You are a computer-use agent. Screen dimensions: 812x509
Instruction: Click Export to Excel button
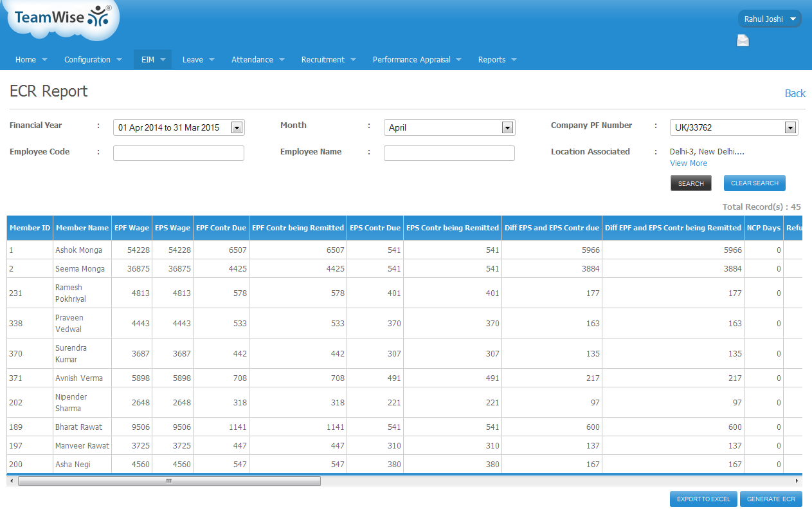703,499
